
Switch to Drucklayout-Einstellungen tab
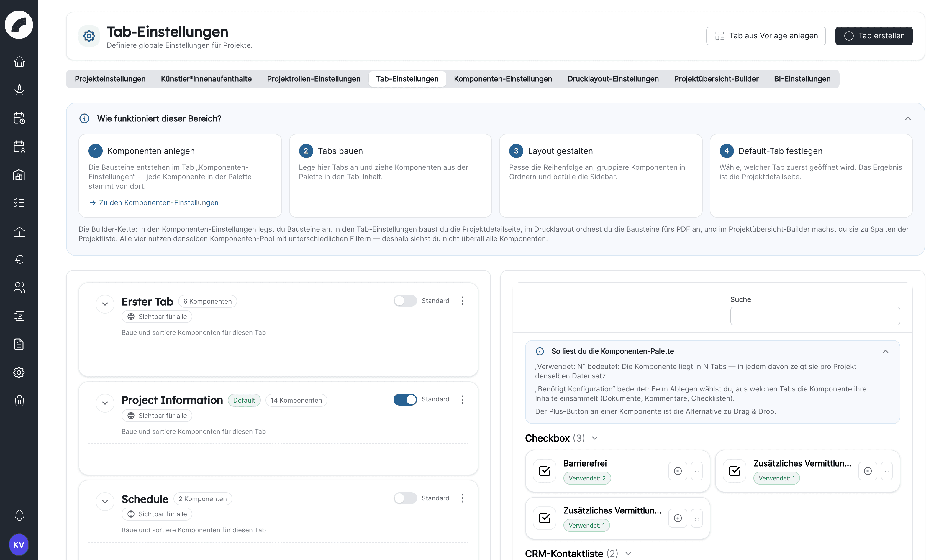[x=613, y=79]
